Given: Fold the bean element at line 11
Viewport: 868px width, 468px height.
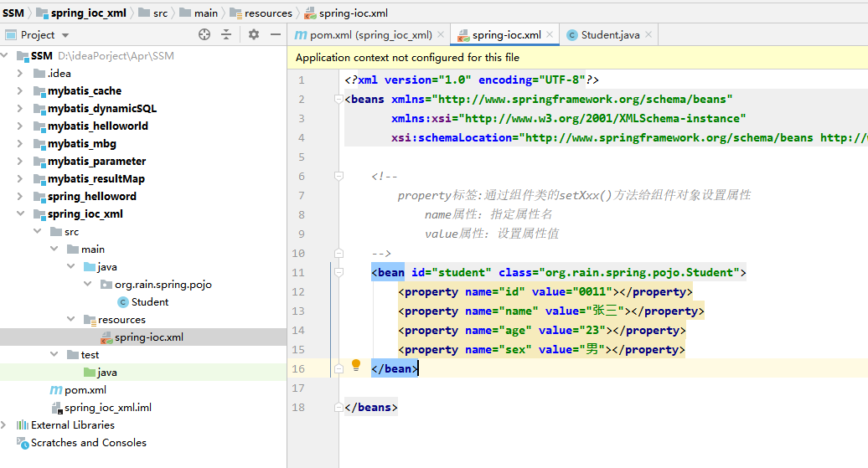Looking at the screenshot, I should [x=338, y=272].
